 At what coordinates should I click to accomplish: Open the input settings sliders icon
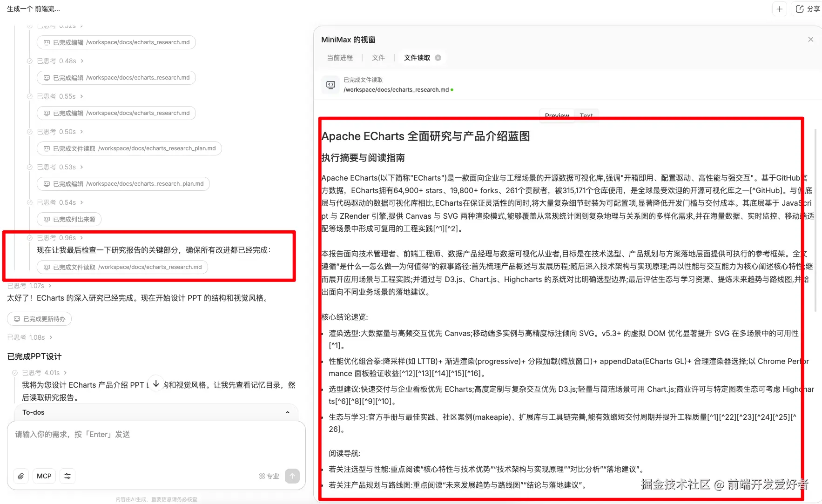67,476
